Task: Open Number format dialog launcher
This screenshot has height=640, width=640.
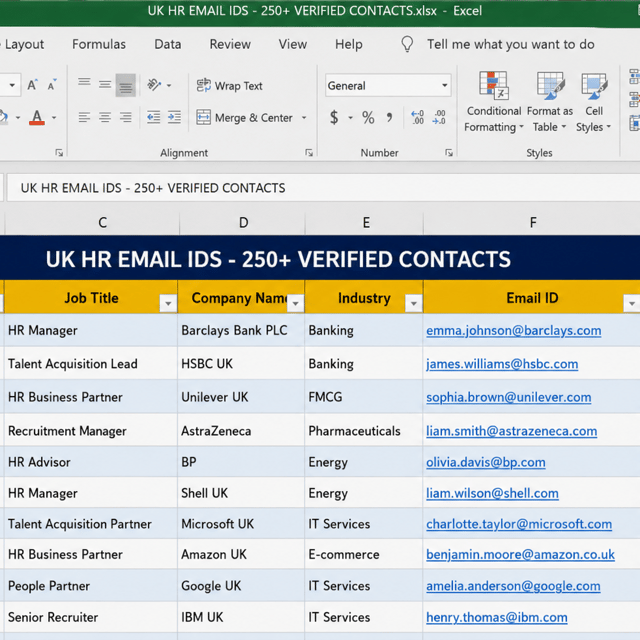Action: [x=449, y=153]
